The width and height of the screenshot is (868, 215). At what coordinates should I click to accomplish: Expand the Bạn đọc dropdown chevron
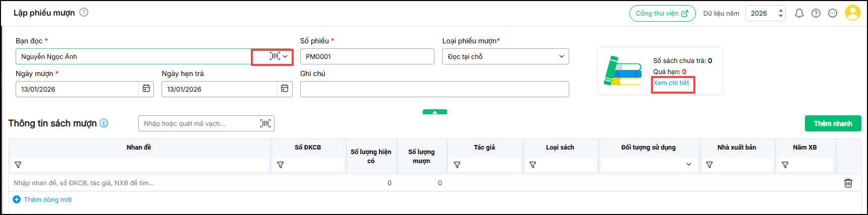click(x=286, y=56)
